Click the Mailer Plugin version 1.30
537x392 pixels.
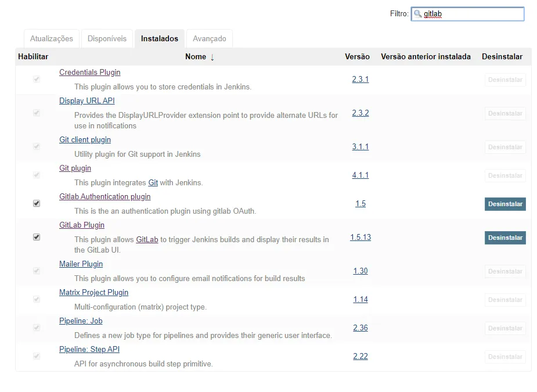point(361,271)
